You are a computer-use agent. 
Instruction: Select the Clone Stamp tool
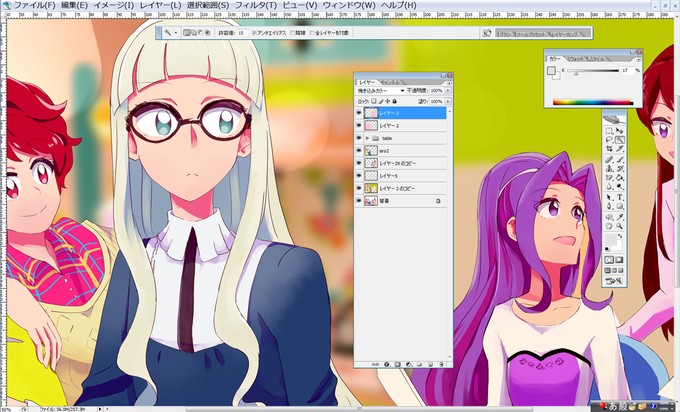pyautogui.click(x=609, y=169)
